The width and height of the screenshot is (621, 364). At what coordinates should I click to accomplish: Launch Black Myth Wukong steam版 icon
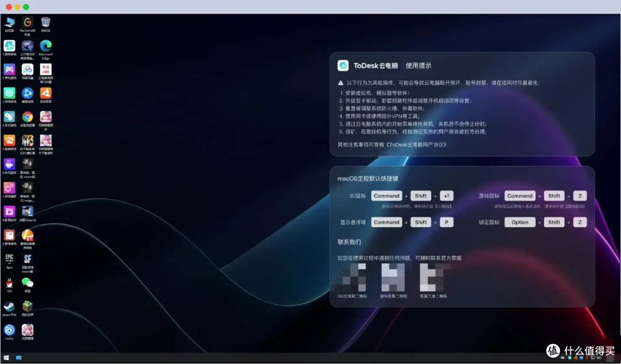(x=28, y=164)
